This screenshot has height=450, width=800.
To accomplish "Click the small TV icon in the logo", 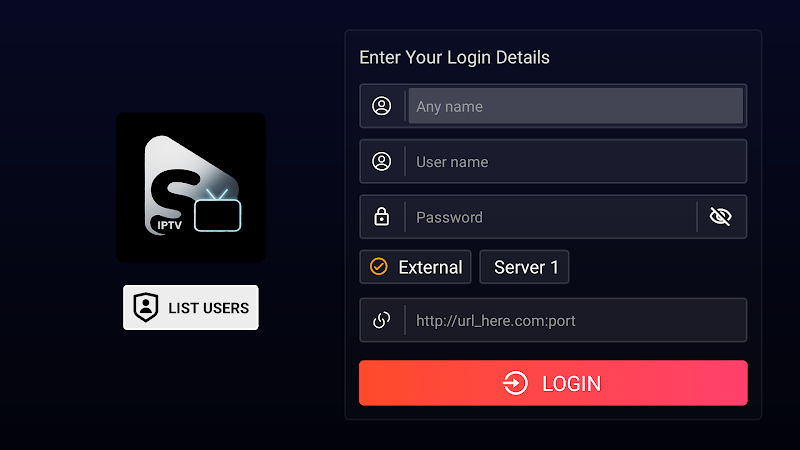I will pyautogui.click(x=217, y=211).
